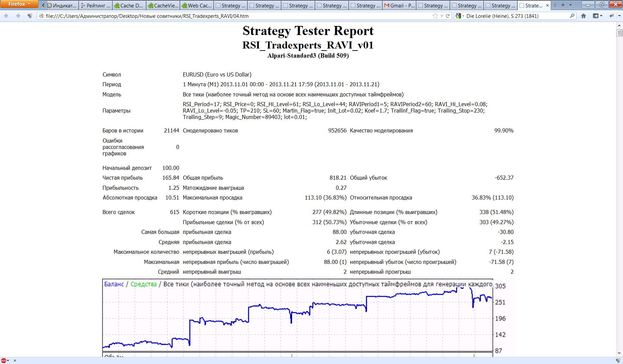
Task: Click the Качество моделирования value 99.90%
Action: click(x=504, y=130)
